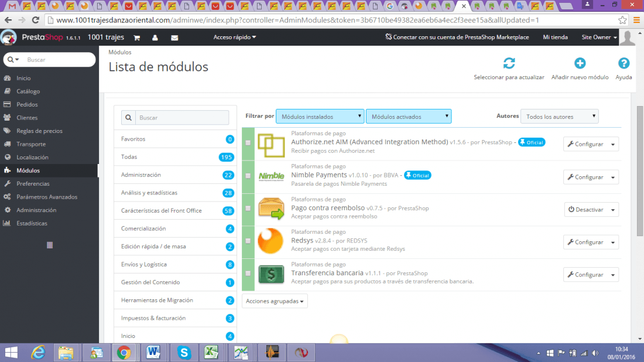Image resolution: width=644 pixels, height=362 pixels.
Task: Click the module Buscar search field
Action: pyautogui.click(x=182, y=118)
